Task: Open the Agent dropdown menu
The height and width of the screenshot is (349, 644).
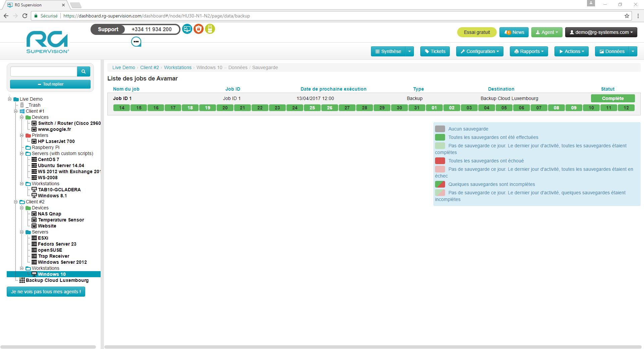Action: (x=547, y=32)
